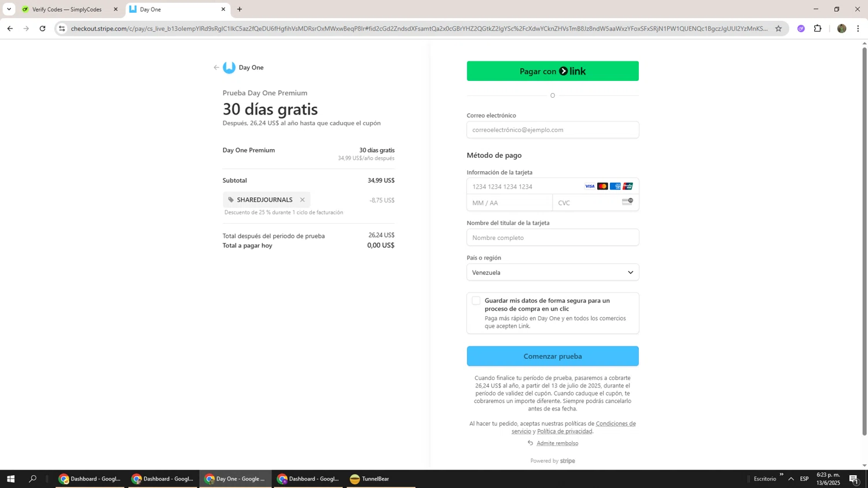Click the Visa card icon
This screenshot has width=868, height=488.
tap(590, 186)
